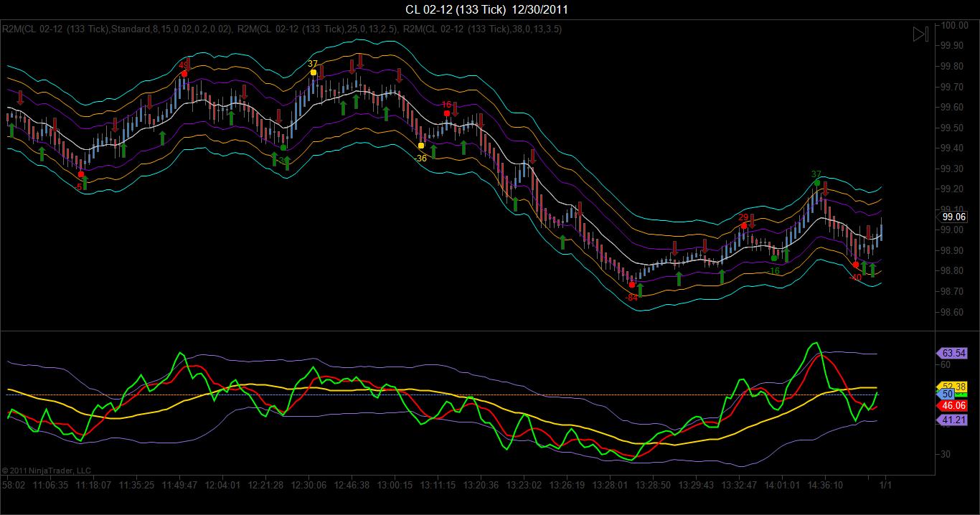Click the 13:23:02 time axis label
This screenshot has height=515, width=980.
(524, 485)
